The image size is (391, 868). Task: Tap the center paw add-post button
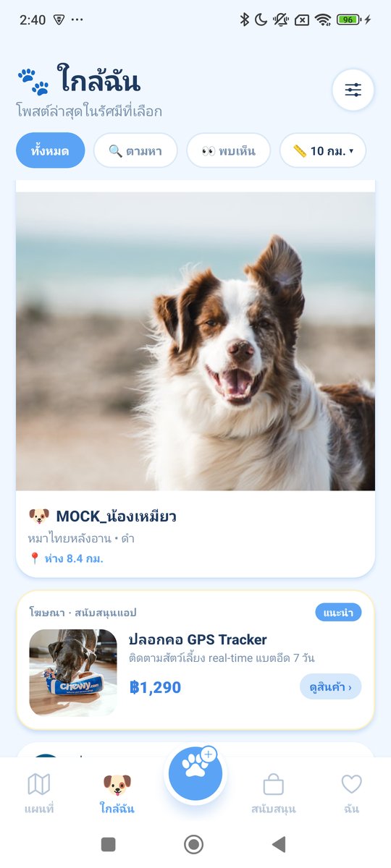pyautogui.click(x=195, y=774)
